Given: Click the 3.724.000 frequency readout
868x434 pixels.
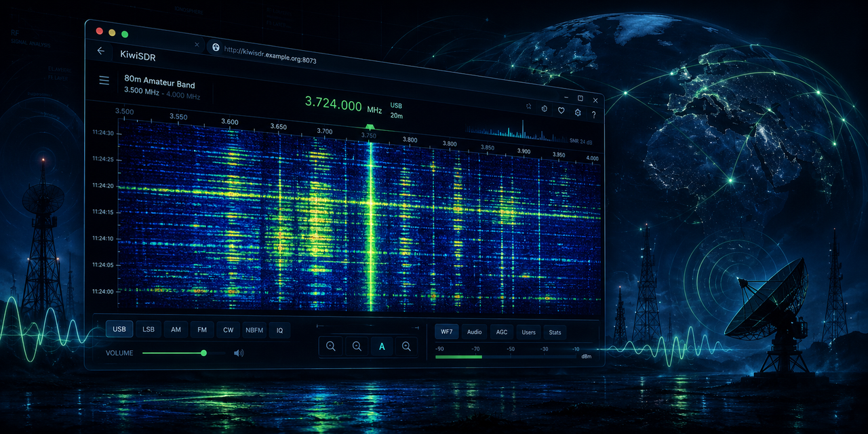Looking at the screenshot, I should (x=333, y=104).
